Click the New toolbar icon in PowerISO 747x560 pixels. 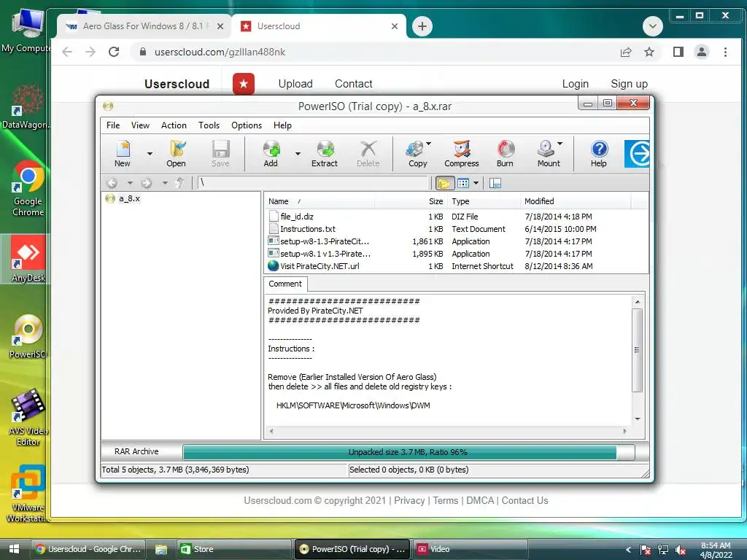[123, 154]
